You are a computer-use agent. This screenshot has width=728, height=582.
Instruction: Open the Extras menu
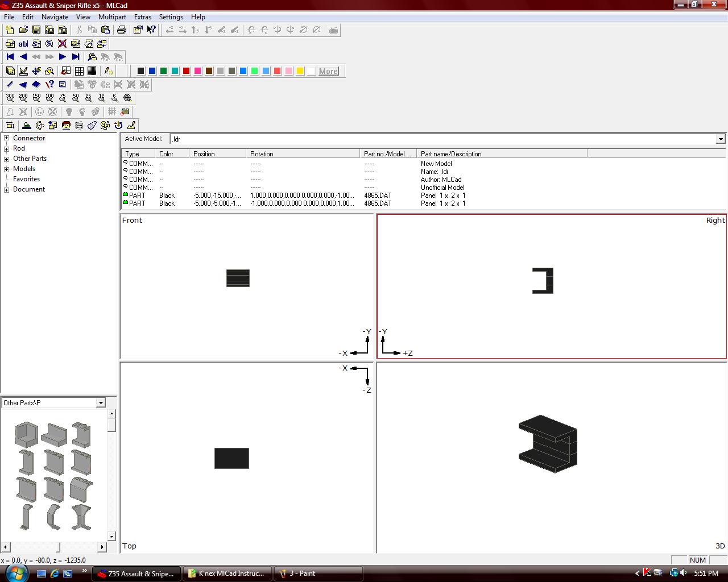pyautogui.click(x=142, y=17)
